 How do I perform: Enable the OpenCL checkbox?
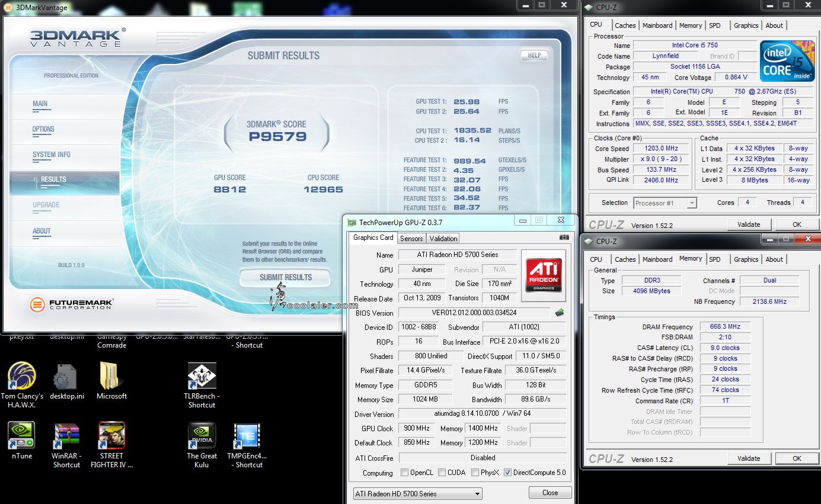pyautogui.click(x=404, y=473)
